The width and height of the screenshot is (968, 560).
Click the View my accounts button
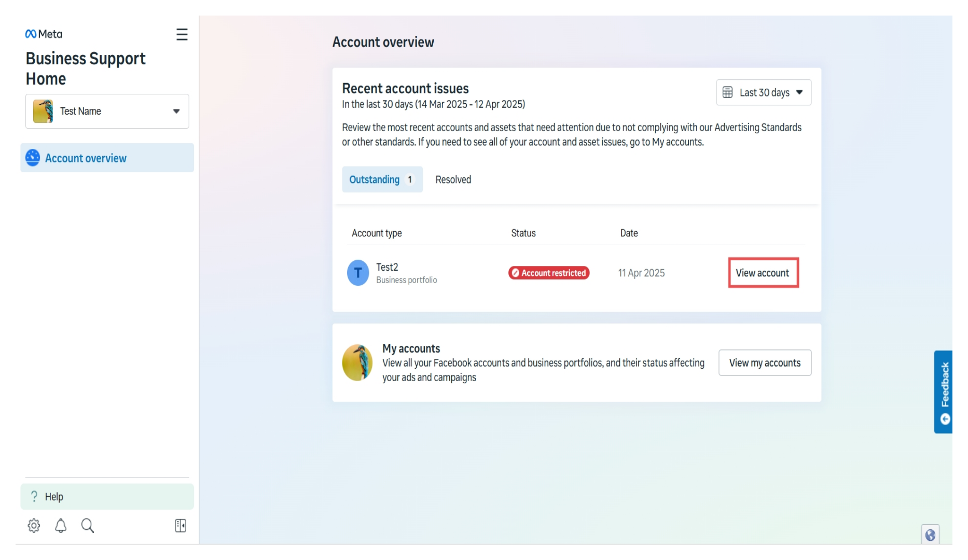[x=765, y=362]
